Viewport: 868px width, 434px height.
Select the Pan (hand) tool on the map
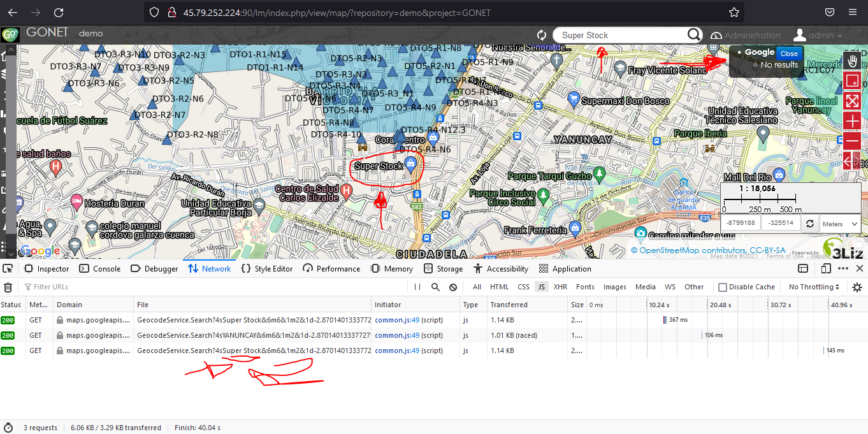852,61
